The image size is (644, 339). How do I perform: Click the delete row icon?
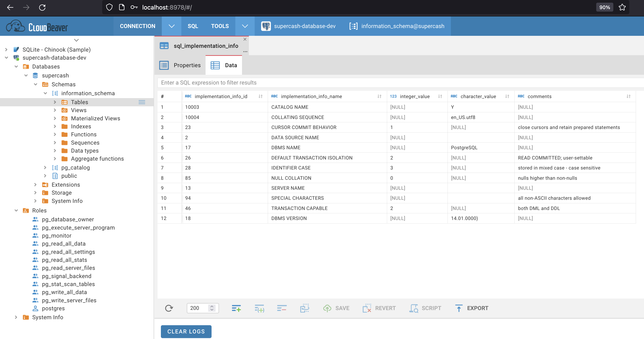[282, 308]
